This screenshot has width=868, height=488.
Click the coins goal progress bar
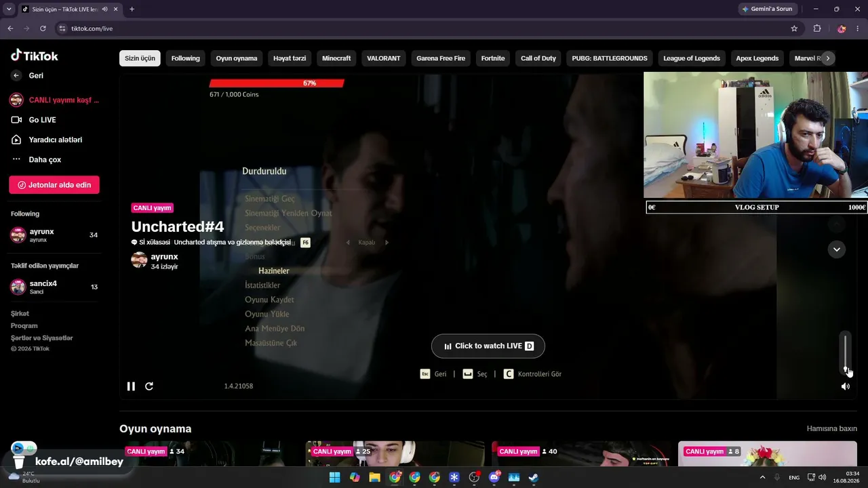coord(277,83)
